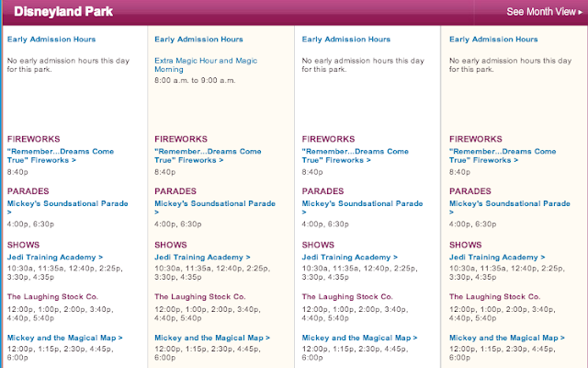This screenshot has width=588, height=368.
Task: Open Mickey's Soundsational Parade in second column
Action: (215, 203)
